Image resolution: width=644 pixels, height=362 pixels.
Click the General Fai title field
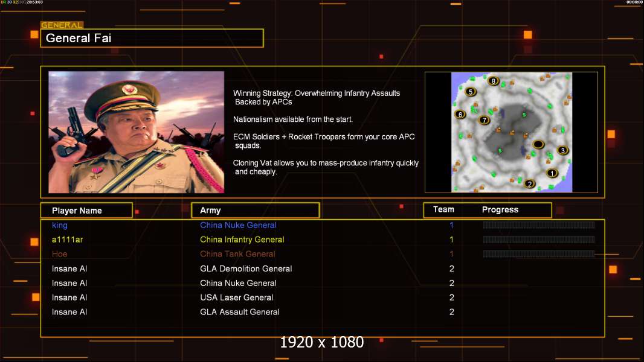[x=152, y=38]
